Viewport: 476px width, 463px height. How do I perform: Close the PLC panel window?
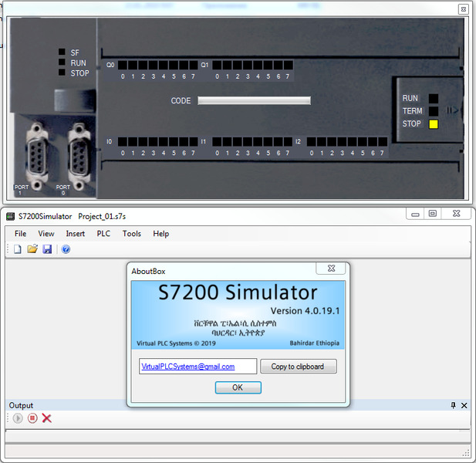click(x=464, y=9)
